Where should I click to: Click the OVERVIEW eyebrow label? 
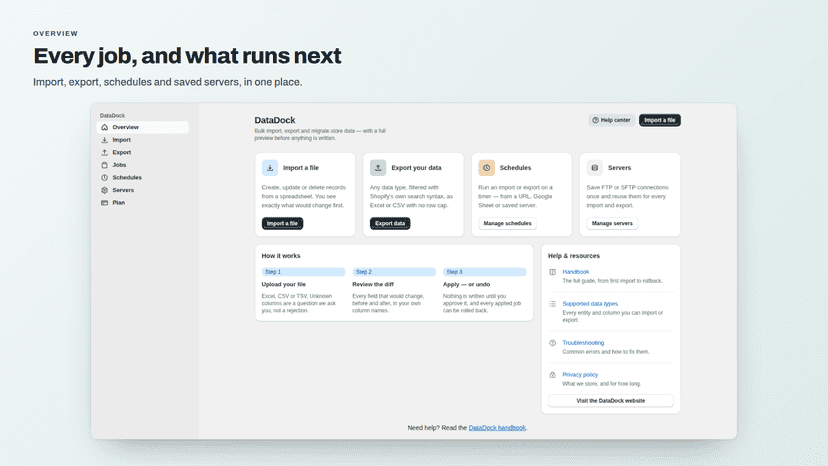[55, 33]
